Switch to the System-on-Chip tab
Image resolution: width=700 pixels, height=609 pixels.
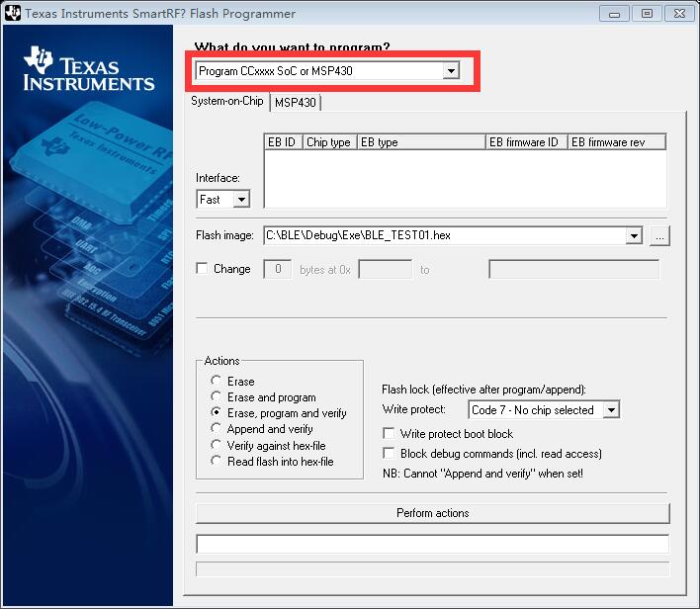click(x=226, y=102)
